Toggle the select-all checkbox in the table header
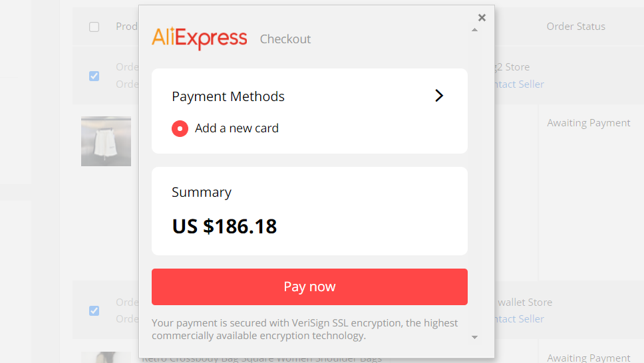 pyautogui.click(x=94, y=27)
